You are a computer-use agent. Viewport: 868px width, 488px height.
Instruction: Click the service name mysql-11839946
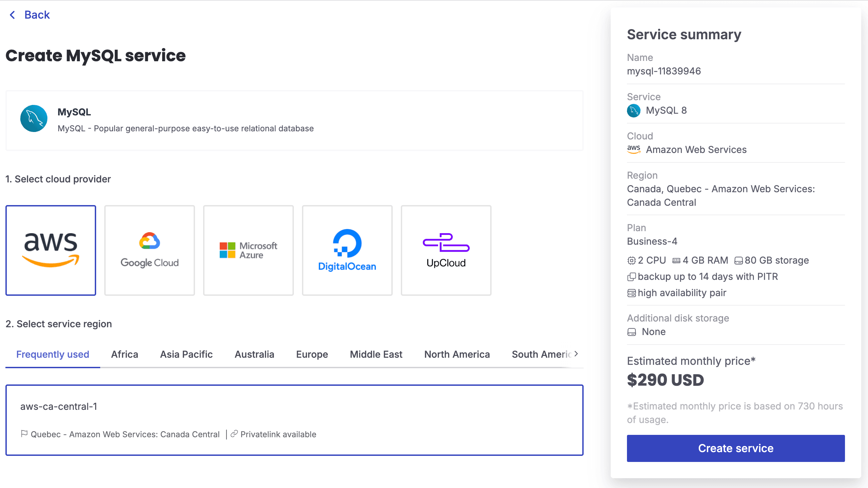664,71
